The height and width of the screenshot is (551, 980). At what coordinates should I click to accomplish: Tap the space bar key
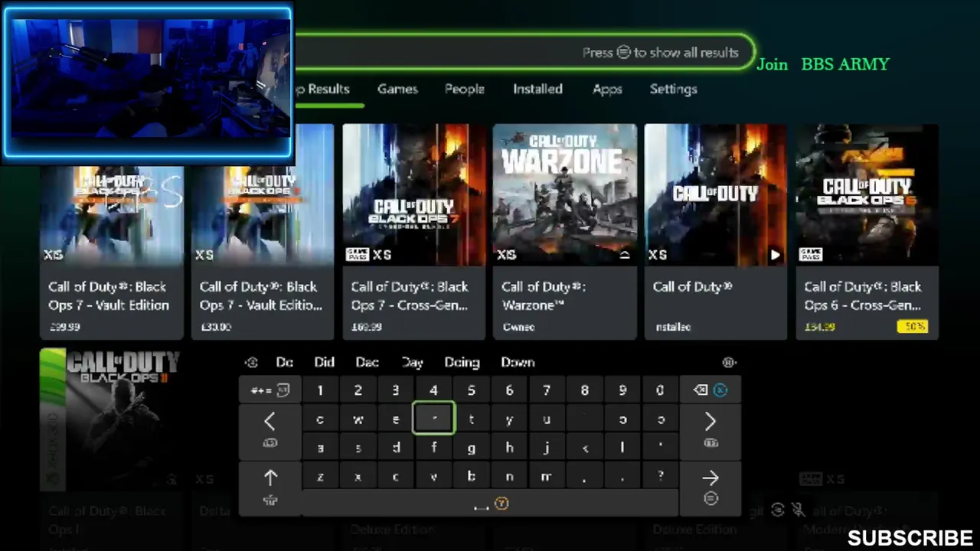tap(490, 503)
